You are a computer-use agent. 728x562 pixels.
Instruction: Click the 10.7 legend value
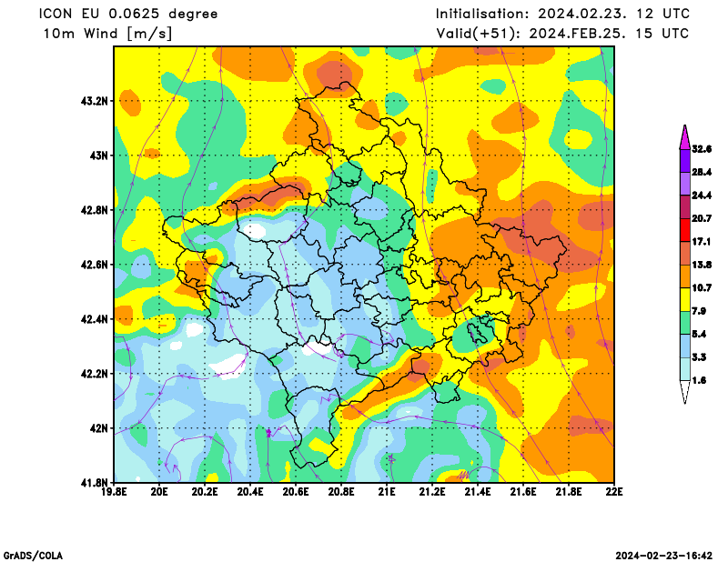pos(702,288)
